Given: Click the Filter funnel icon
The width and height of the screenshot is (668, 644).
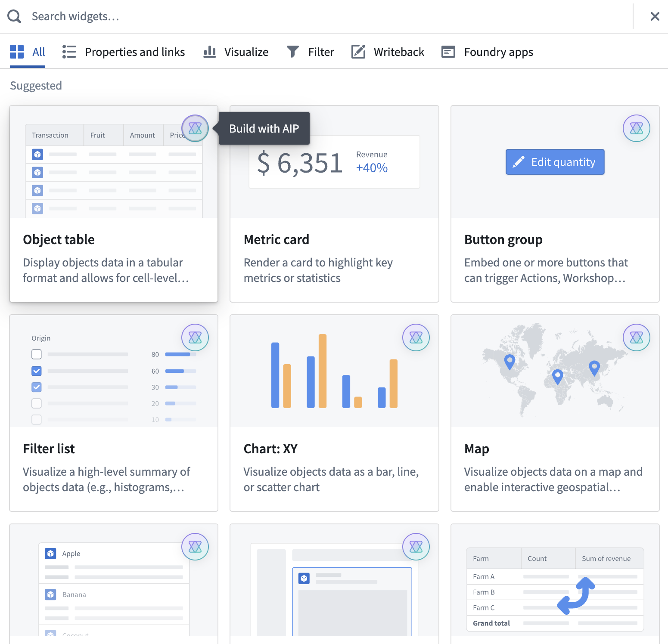Looking at the screenshot, I should click(293, 52).
